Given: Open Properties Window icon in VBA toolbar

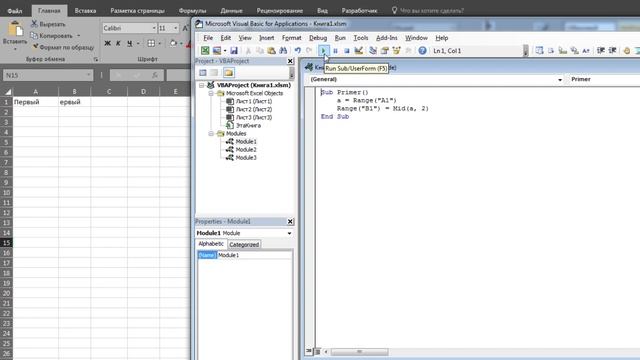Looking at the screenshot, I should [384, 51].
